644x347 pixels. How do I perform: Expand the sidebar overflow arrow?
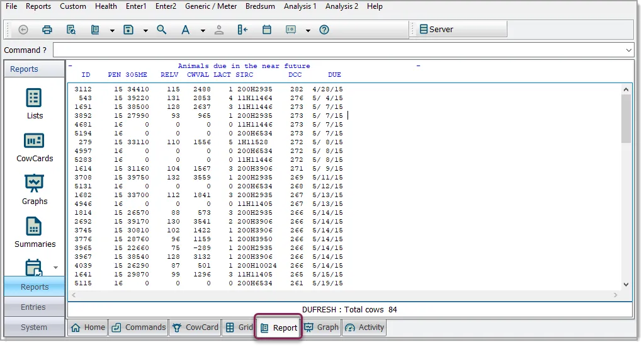[x=55, y=268]
